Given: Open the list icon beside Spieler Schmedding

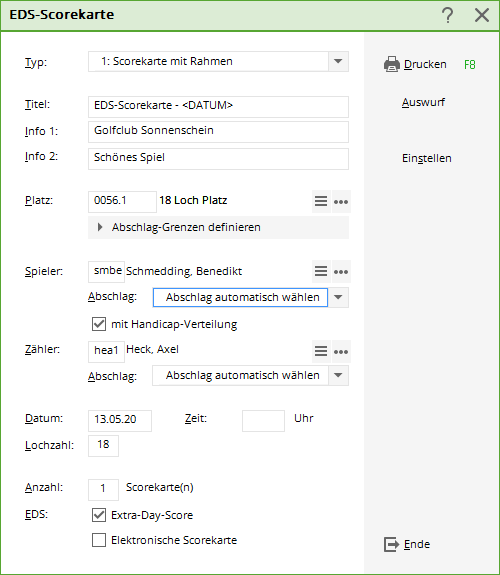Looking at the screenshot, I should 321,272.
